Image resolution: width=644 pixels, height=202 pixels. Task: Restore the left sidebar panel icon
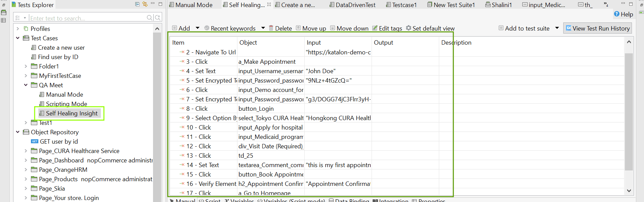pyautogui.click(x=4, y=5)
